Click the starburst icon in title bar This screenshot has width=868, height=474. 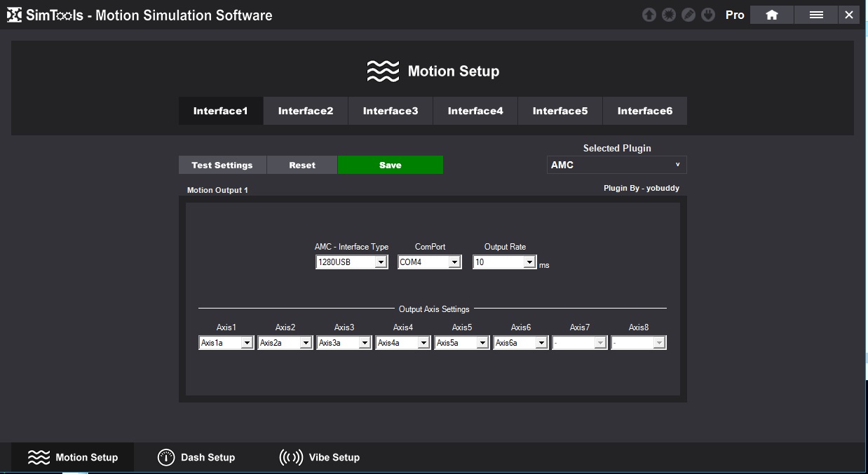click(669, 15)
